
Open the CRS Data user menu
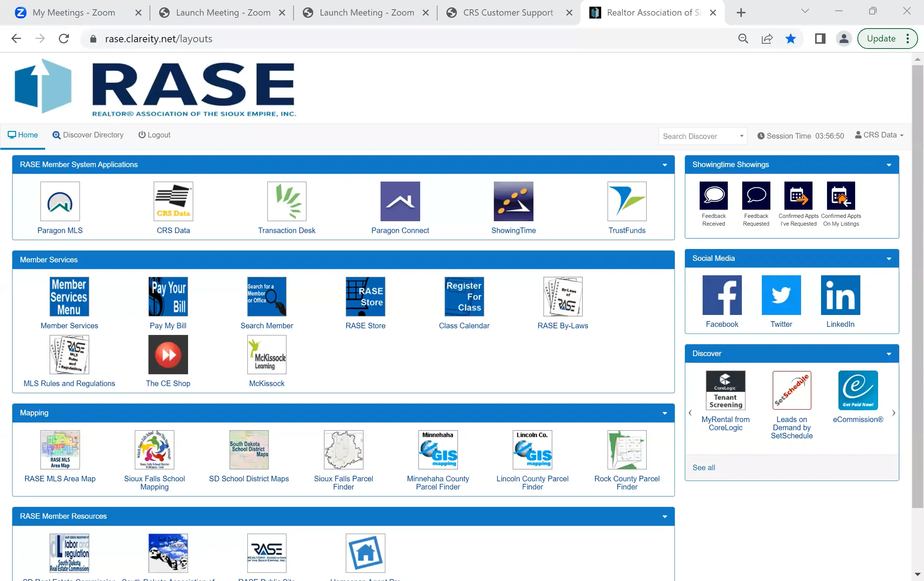[879, 135]
